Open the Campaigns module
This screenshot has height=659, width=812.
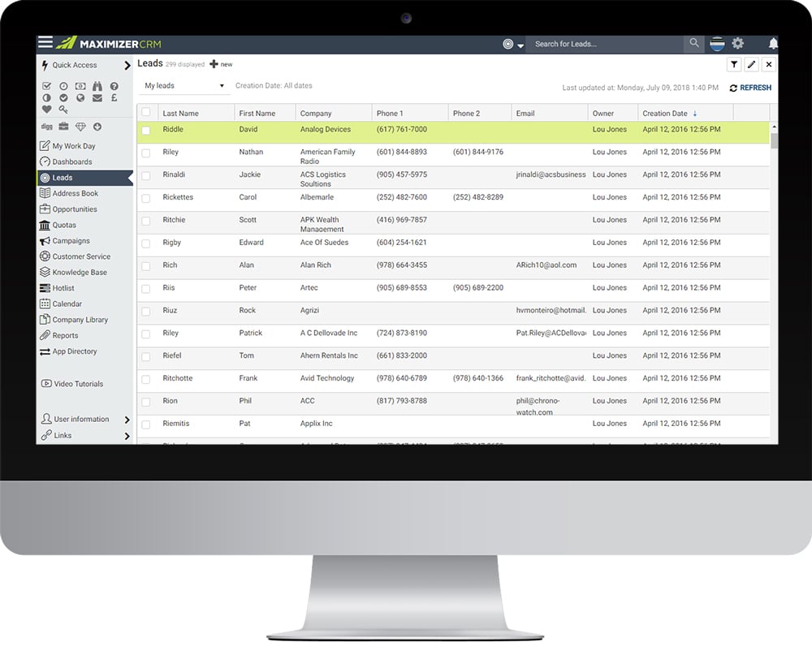(71, 241)
